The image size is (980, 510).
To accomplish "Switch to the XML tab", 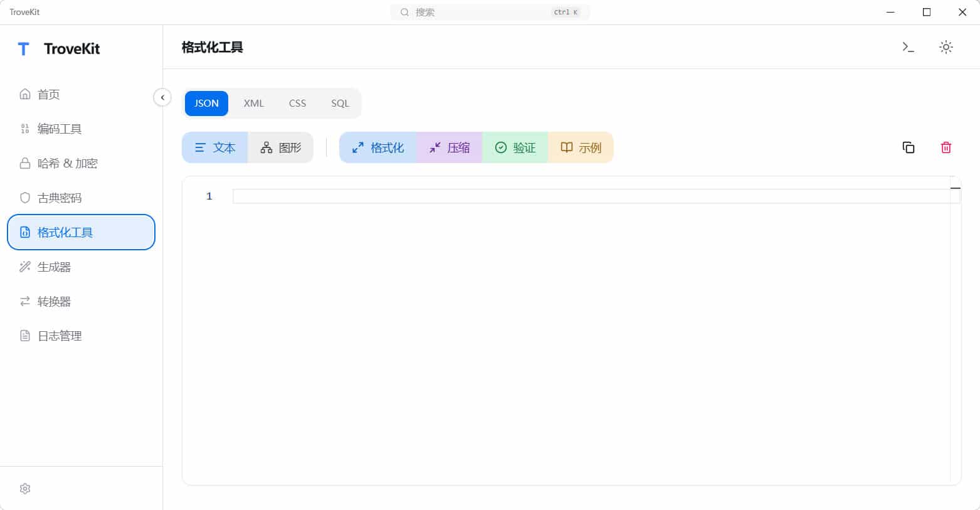I will 253,103.
